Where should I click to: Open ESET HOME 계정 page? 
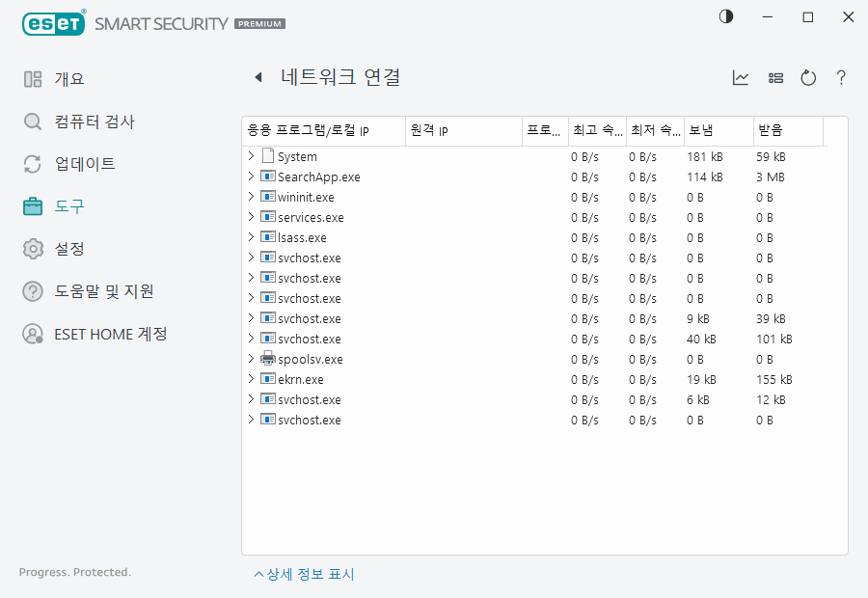(x=110, y=334)
